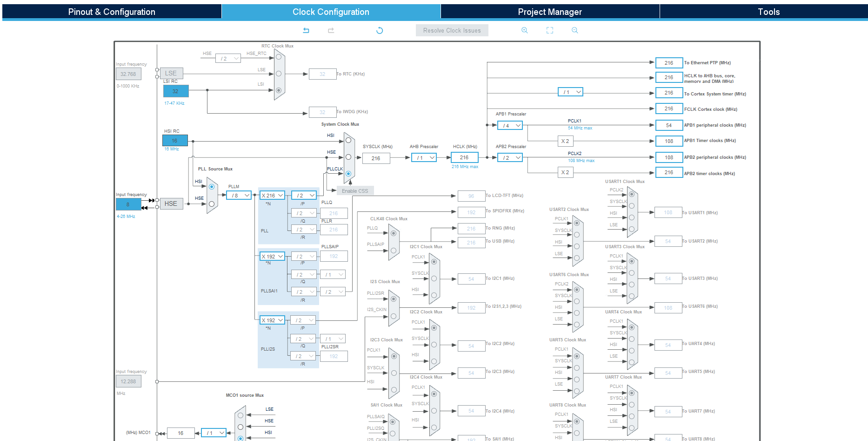Click the LSE source block
This screenshot has height=441, width=868.
click(x=171, y=73)
